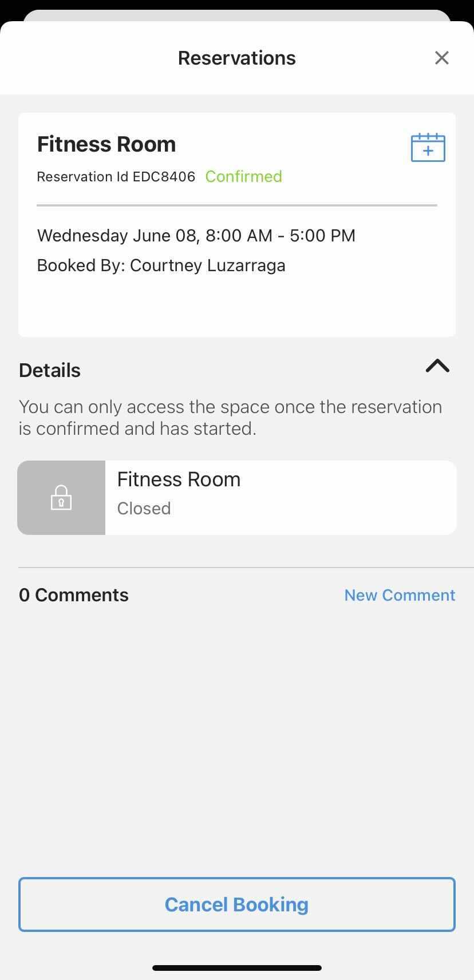The height and width of the screenshot is (980, 474).
Task: Open New Comment link
Action: pyautogui.click(x=400, y=595)
